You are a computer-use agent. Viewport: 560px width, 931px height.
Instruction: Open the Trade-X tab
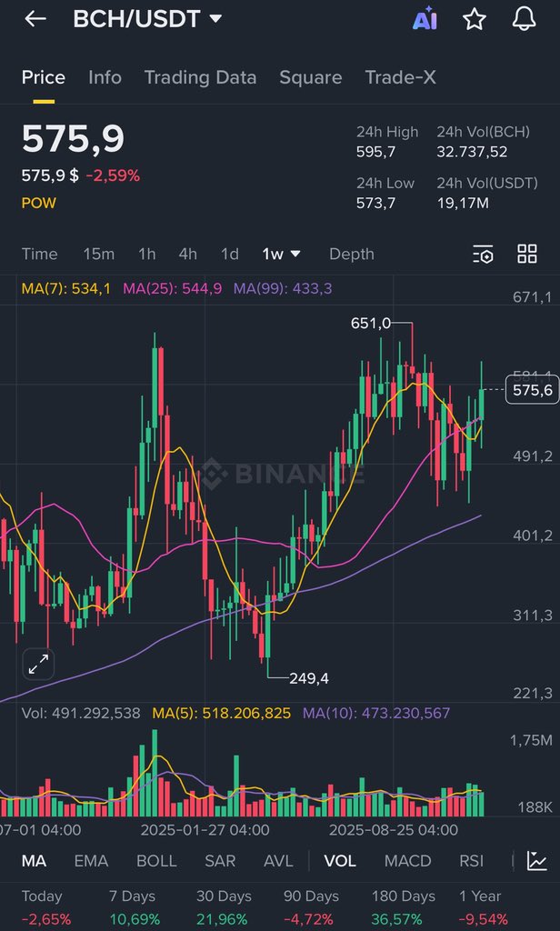400,77
